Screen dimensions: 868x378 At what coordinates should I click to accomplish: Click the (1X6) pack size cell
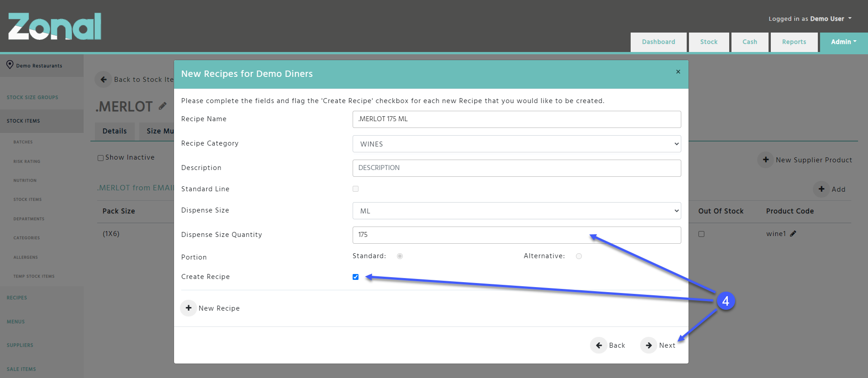pyautogui.click(x=111, y=234)
